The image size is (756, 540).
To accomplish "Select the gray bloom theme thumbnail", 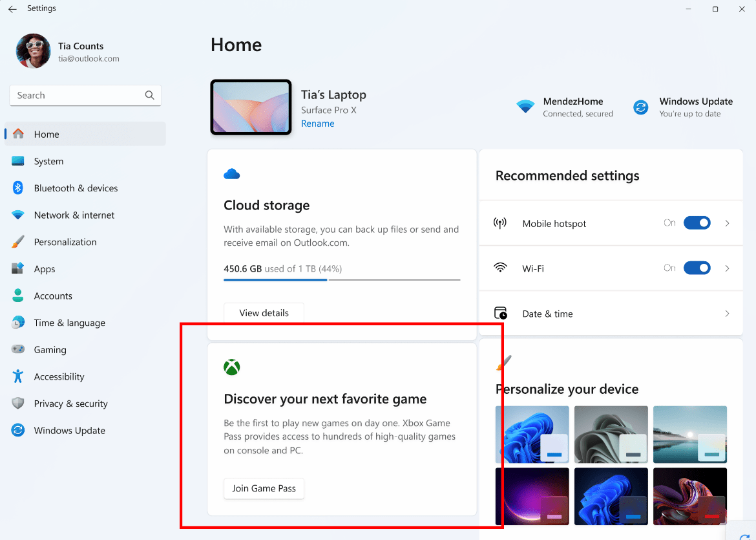I will (611, 435).
